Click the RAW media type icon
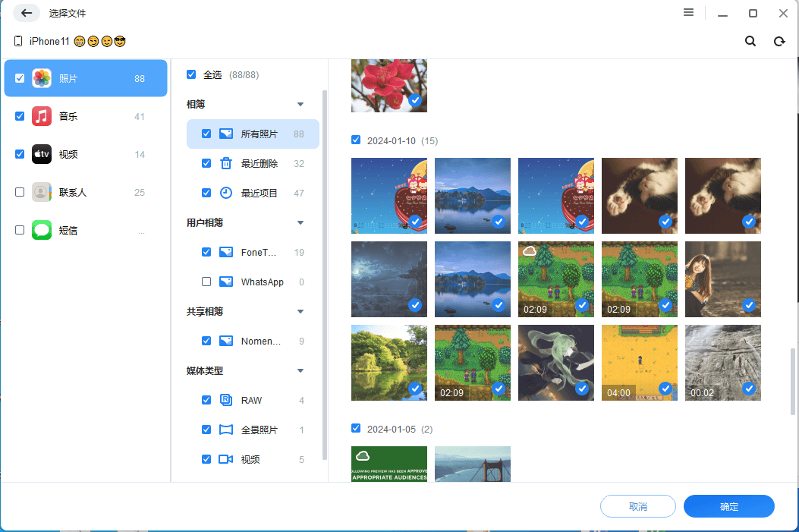This screenshot has height=532, width=799. pos(226,400)
